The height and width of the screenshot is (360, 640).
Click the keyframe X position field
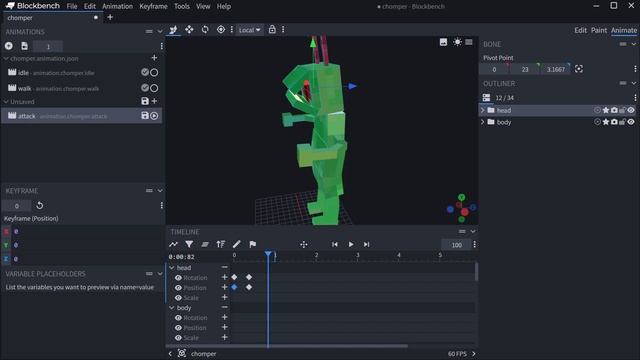[88, 231]
